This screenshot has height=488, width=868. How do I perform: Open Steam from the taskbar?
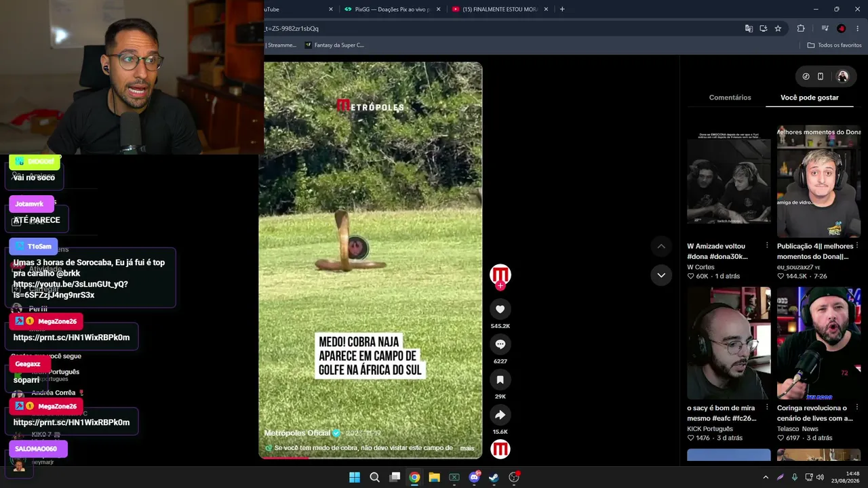click(494, 477)
